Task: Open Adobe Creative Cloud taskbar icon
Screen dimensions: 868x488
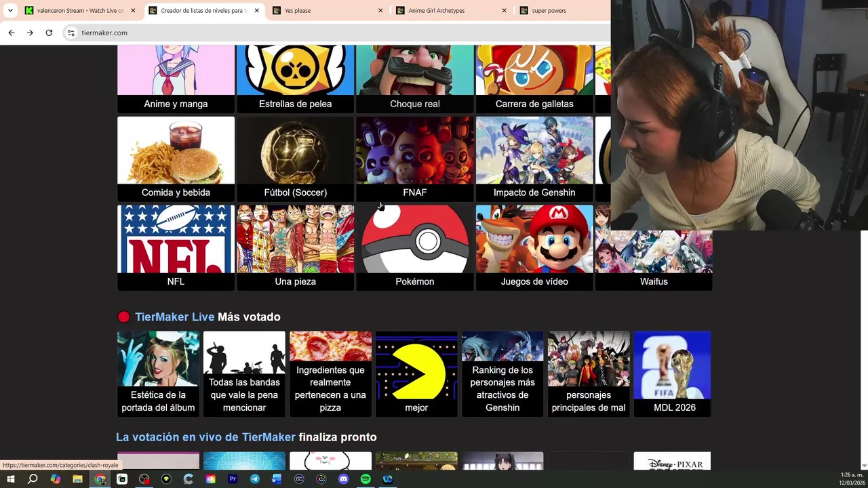Action: tap(210, 479)
